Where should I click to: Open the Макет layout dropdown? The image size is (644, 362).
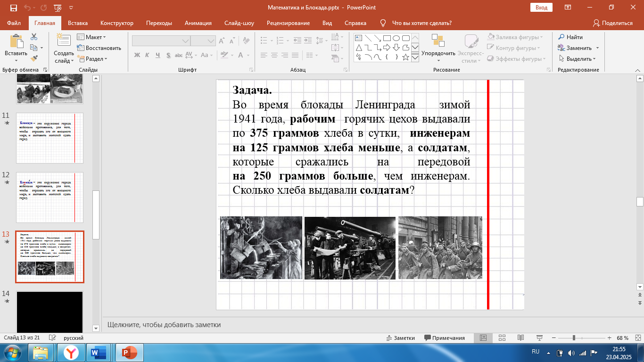[92, 37]
